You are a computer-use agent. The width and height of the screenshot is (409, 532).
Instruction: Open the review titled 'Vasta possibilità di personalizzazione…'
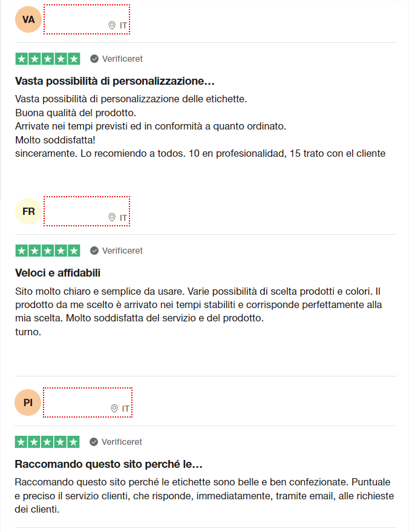[x=114, y=81]
